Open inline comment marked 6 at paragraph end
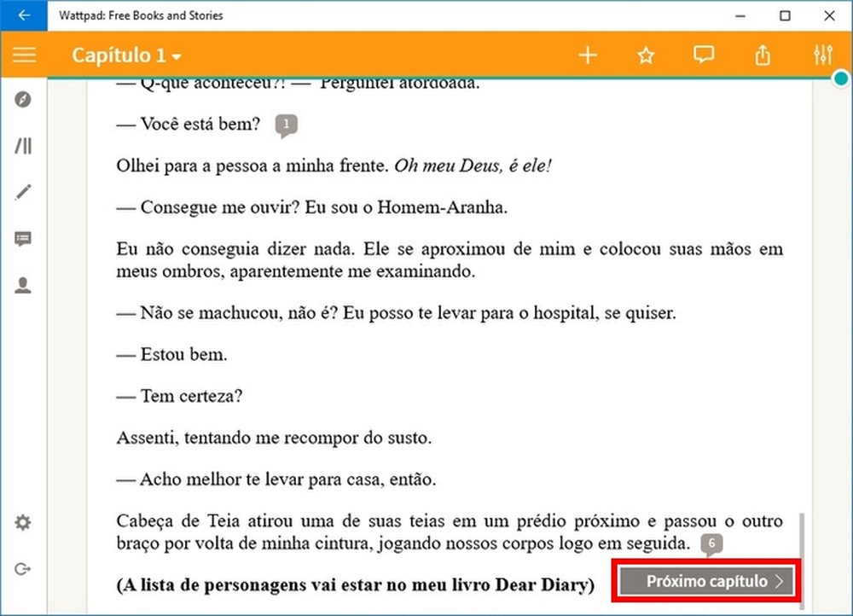Screen dimensions: 853x616 [711, 544]
